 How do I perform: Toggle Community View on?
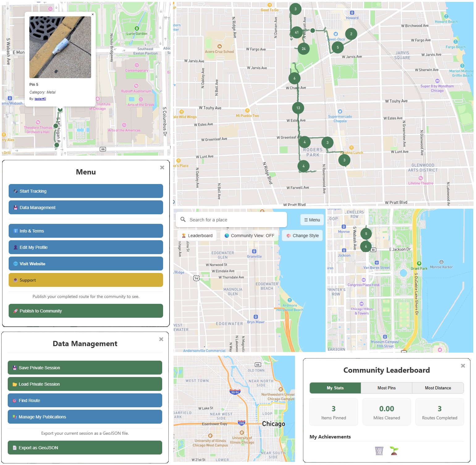tap(249, 235)
